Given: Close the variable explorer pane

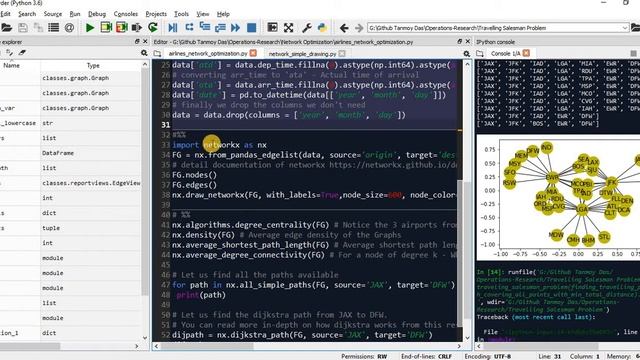Looking at the screenshot, I should tap(145, 42).
